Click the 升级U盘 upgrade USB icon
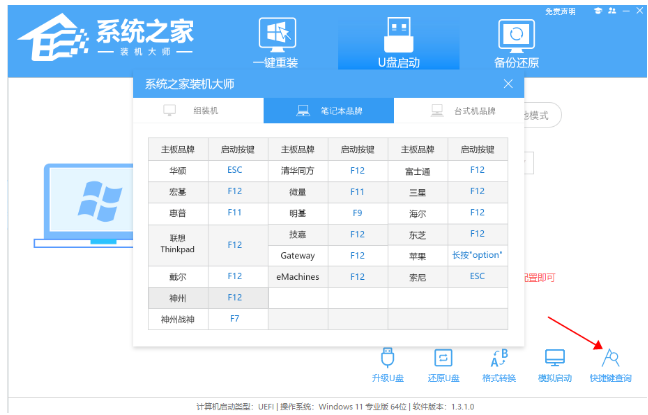 coord(388,364)
